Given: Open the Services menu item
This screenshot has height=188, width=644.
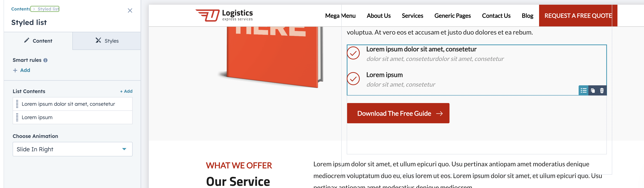Looking at the screenshot, I should click(x=412, y=16).
